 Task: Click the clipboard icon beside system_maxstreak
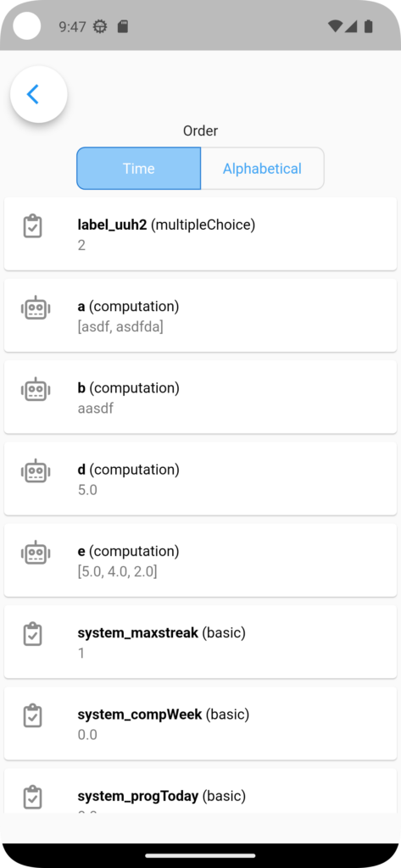click(33, 634)
